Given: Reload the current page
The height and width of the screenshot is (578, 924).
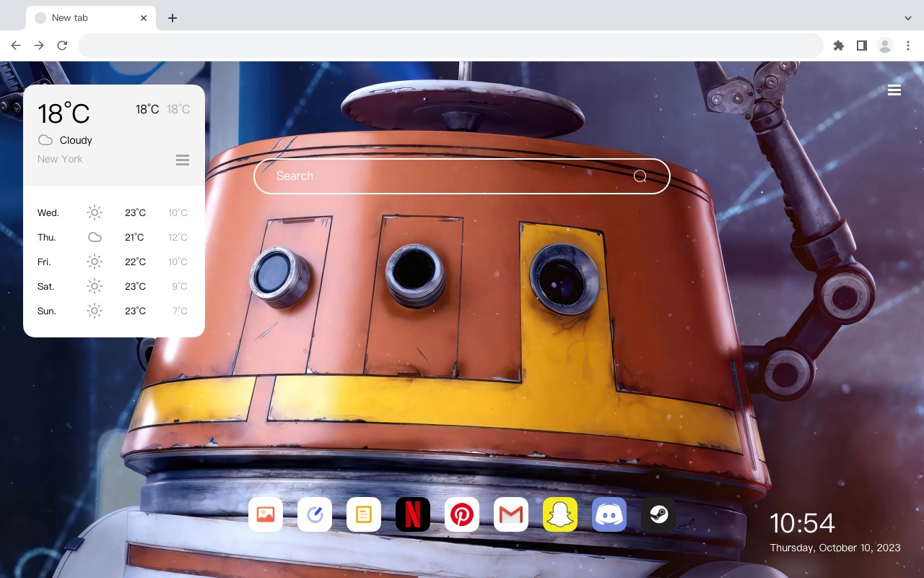Looking at the screenshot, I should coord(62,46).
